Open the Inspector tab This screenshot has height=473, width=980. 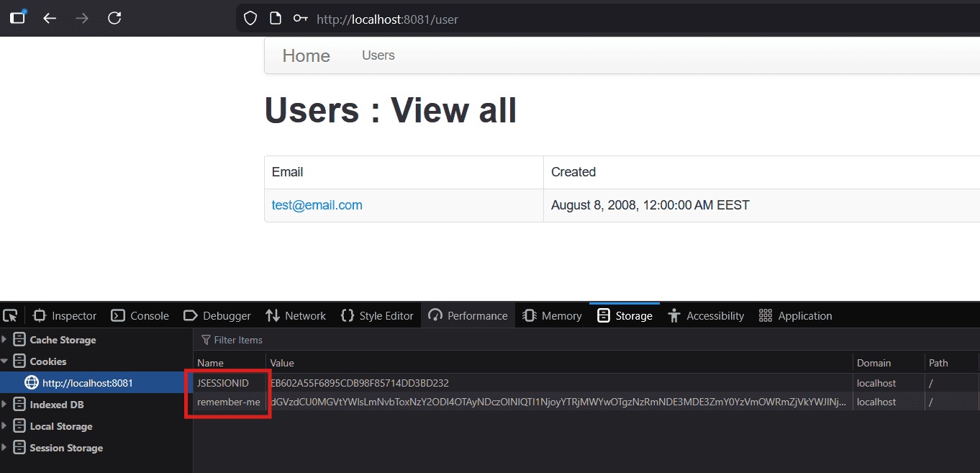pyautogui.click(x=65, y=315)
